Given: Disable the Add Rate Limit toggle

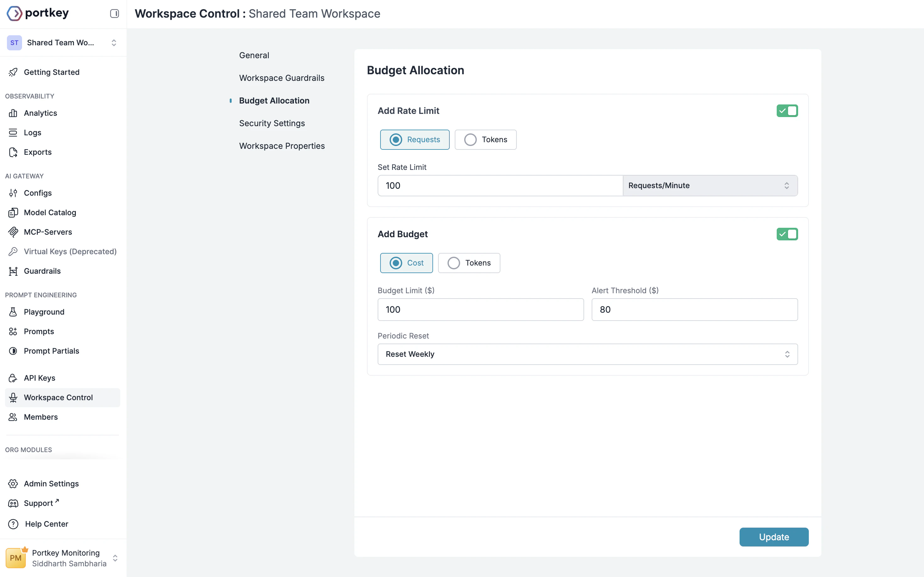Looking at the screenshot, I should 786,111.
